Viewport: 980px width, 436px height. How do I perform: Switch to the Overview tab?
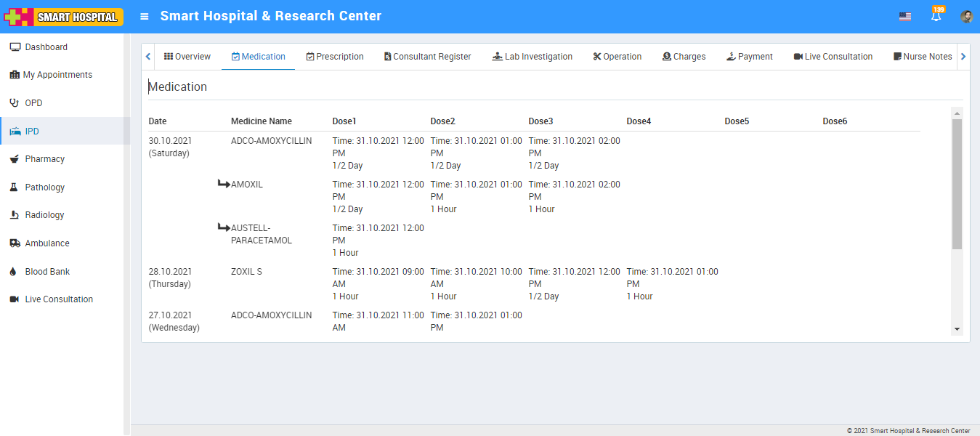[x=187, y=57]
